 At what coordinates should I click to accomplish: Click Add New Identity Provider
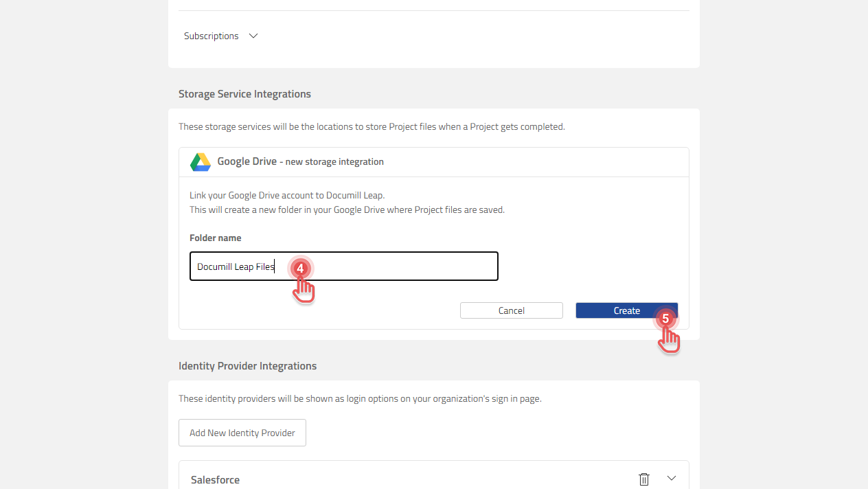pyautogui.click(x=242, y=433)
